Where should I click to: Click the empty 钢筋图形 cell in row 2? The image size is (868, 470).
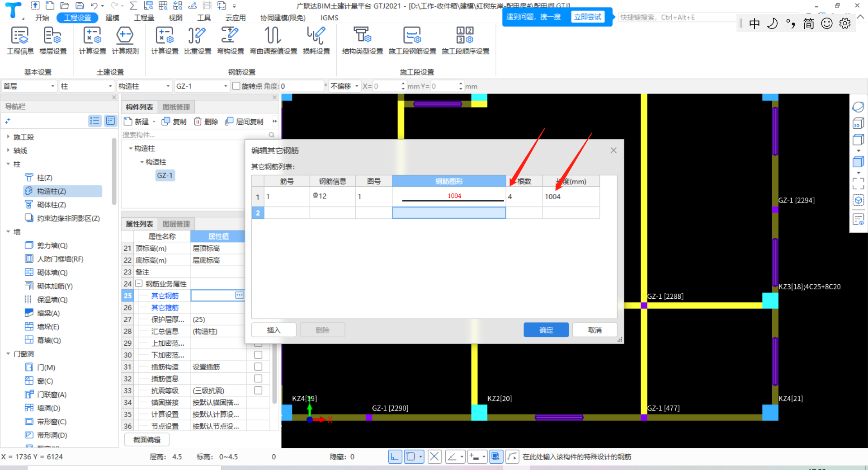[x=448, y=212]
